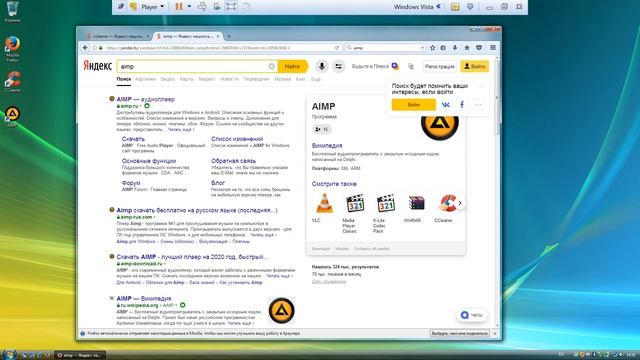Open the Чаты chat button
The image size is (640, 360).
click(x=471, y=315)
